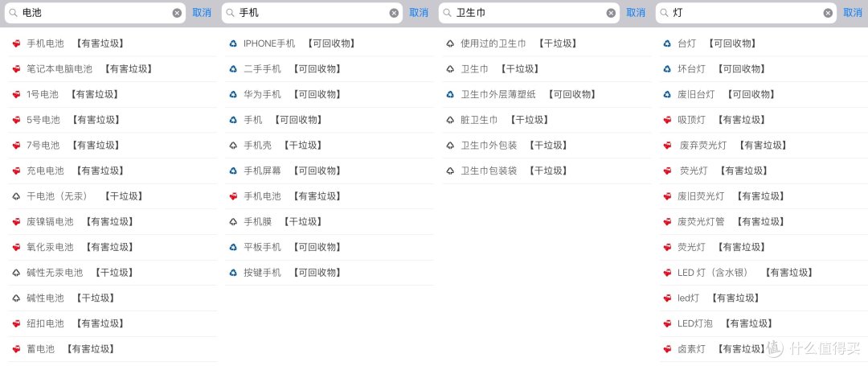Cancel the 手机 search with 取消
This screenshot has width=868, height=366.
point(419,13)
